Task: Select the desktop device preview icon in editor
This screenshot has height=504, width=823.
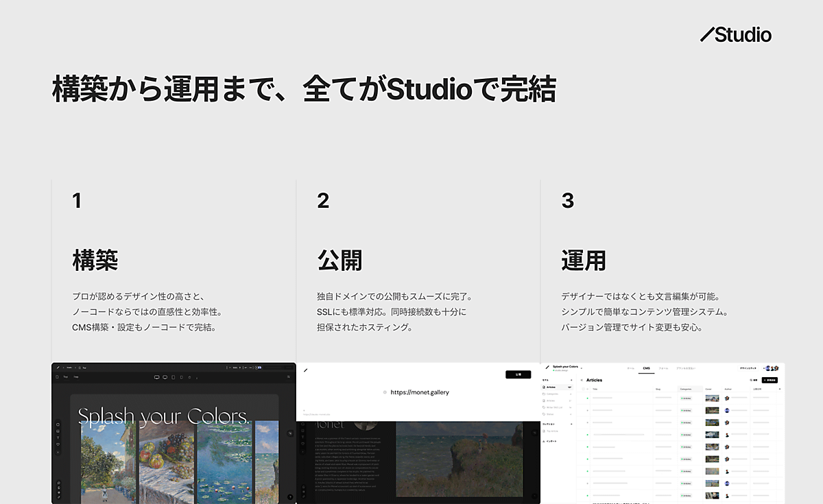Action: (x=156, y=377)
